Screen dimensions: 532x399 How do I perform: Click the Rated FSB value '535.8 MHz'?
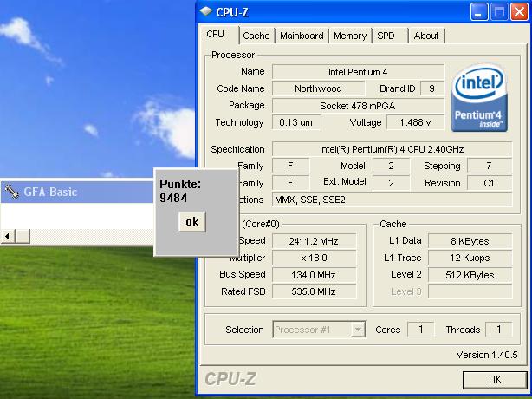[x=315, y=291]
